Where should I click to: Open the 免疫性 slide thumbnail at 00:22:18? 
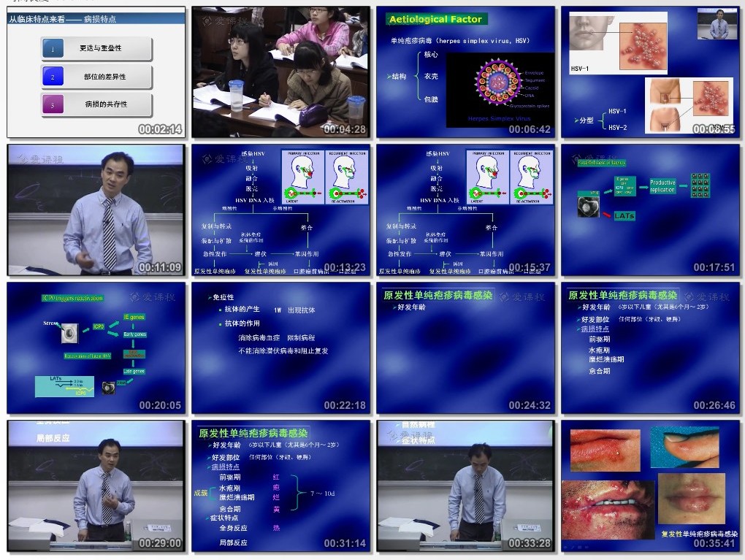coord(280,348)
